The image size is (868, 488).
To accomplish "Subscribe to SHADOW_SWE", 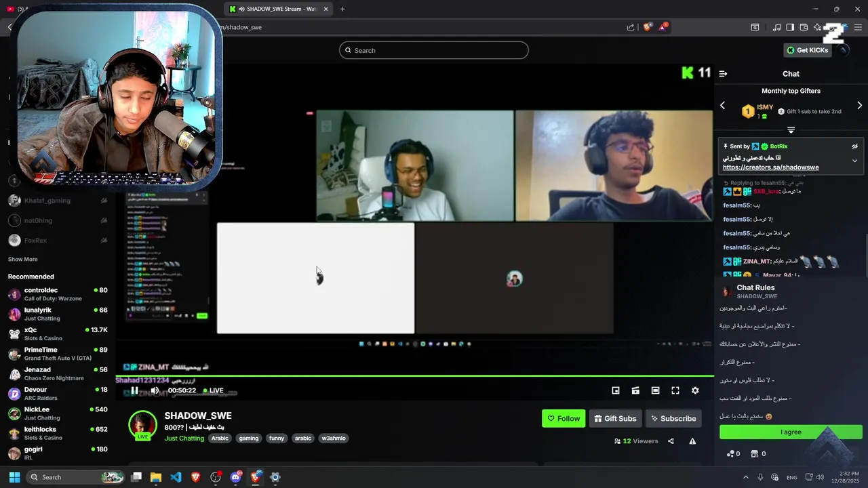I will (673, 418).
